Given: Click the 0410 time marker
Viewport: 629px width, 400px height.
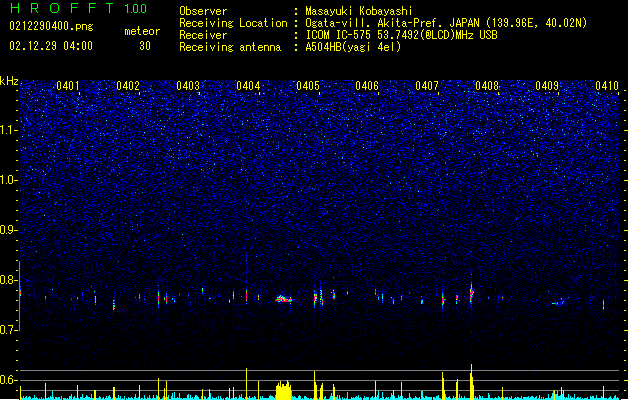Looking at the screenshot, I should 607,85.
